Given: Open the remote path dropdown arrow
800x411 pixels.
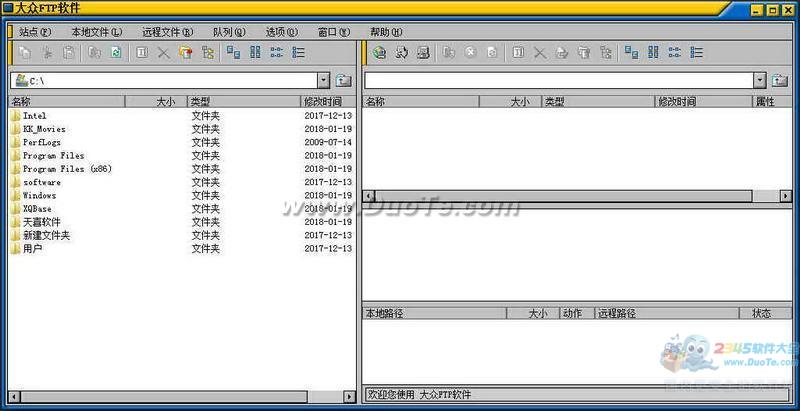Looking at the screenshot, I should [760, 81].
